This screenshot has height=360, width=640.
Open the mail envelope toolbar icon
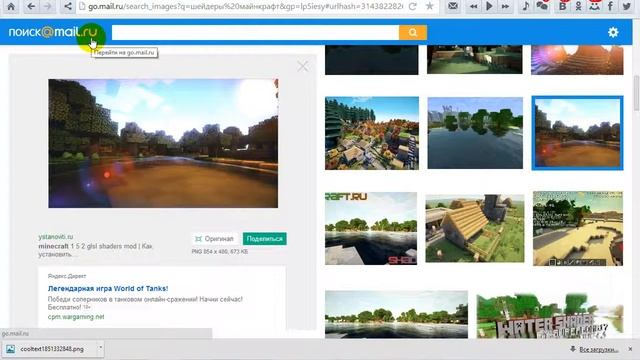pos(453,6)
